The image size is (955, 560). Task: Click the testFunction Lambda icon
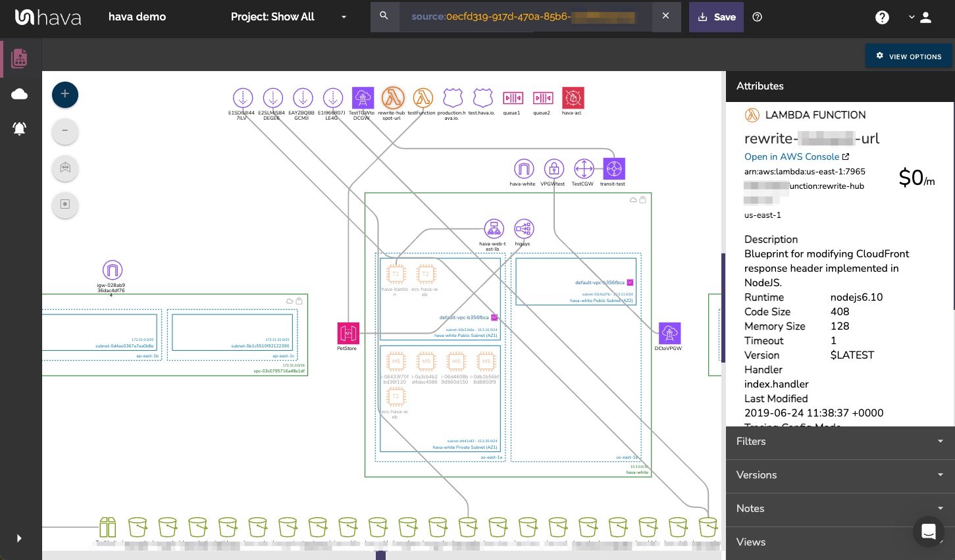423,97
